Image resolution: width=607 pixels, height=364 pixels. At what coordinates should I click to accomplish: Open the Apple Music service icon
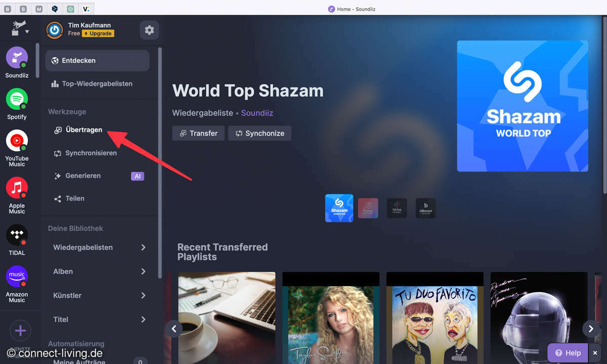17,188
